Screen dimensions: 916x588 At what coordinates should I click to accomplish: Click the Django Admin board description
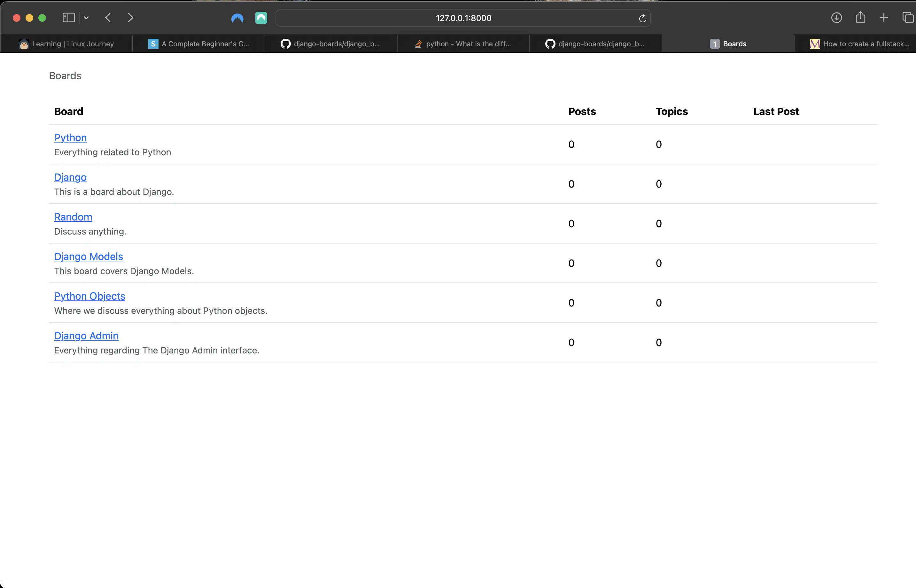(157, 351)
